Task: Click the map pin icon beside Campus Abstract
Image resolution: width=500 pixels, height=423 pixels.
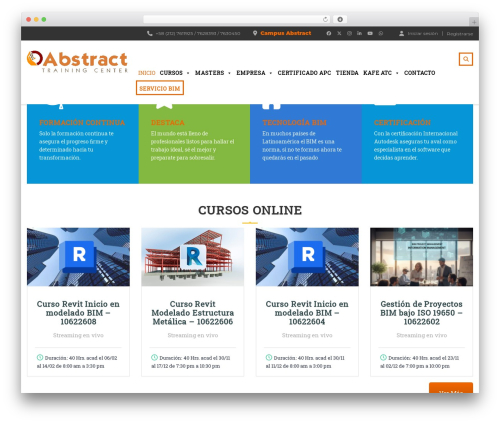Action: point(255,33)
